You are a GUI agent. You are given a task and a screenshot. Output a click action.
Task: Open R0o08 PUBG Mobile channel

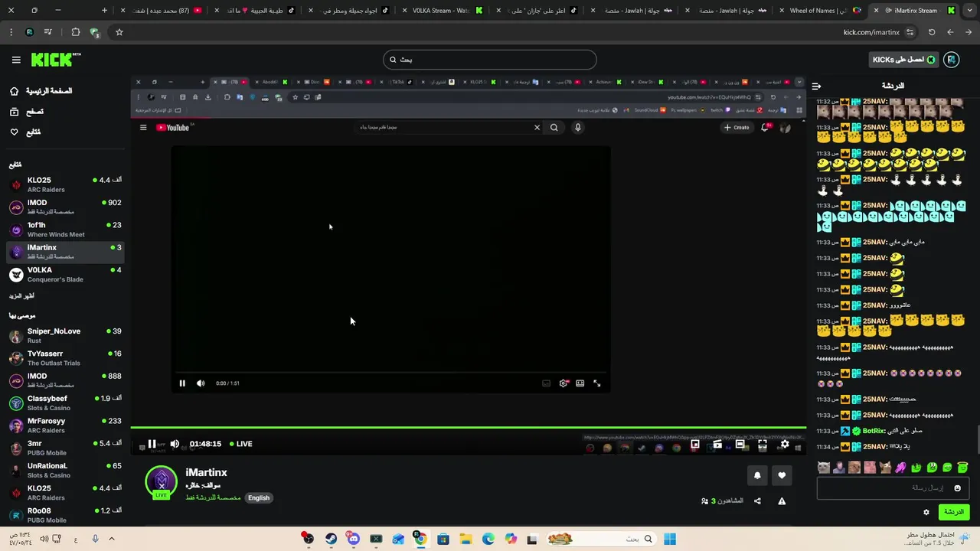point(65,515)
